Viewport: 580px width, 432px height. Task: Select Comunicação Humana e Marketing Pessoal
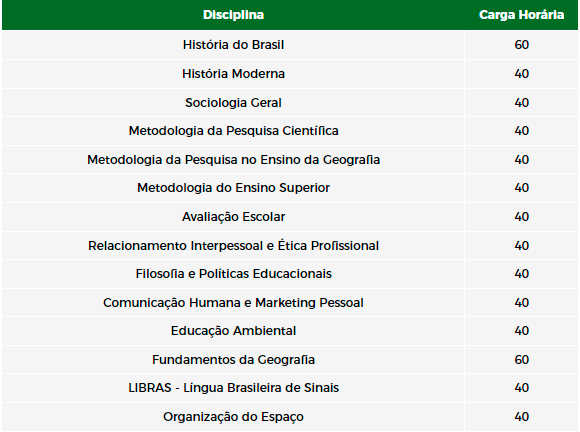[x=233, y=303]
